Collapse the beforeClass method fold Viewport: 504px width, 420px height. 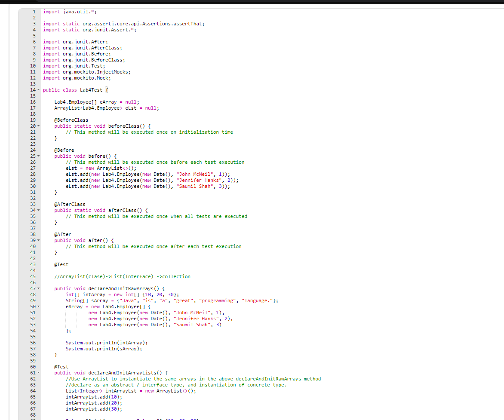tap(38, 126)
